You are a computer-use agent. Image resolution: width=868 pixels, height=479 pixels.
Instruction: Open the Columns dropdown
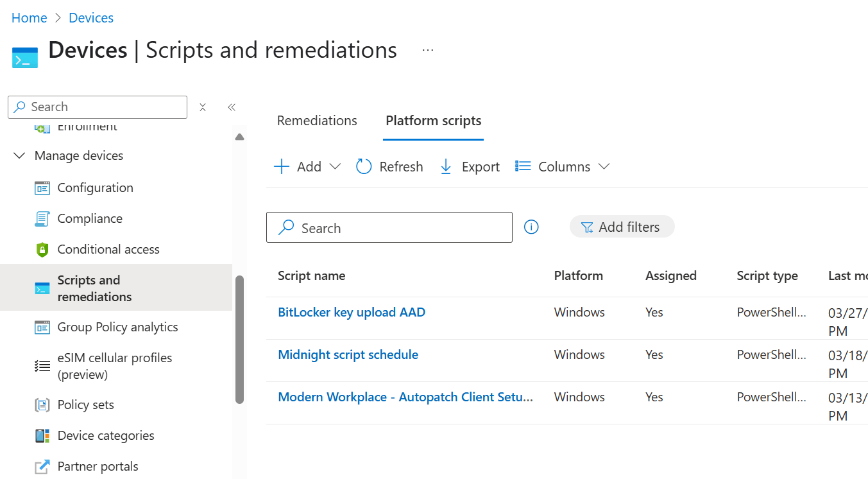(x=562, y=167)
